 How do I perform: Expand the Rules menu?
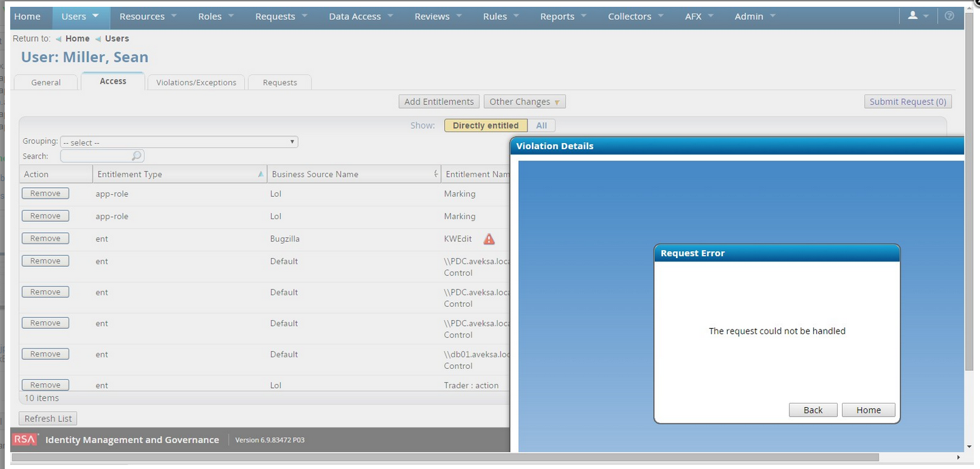click(x=501, y=16)
